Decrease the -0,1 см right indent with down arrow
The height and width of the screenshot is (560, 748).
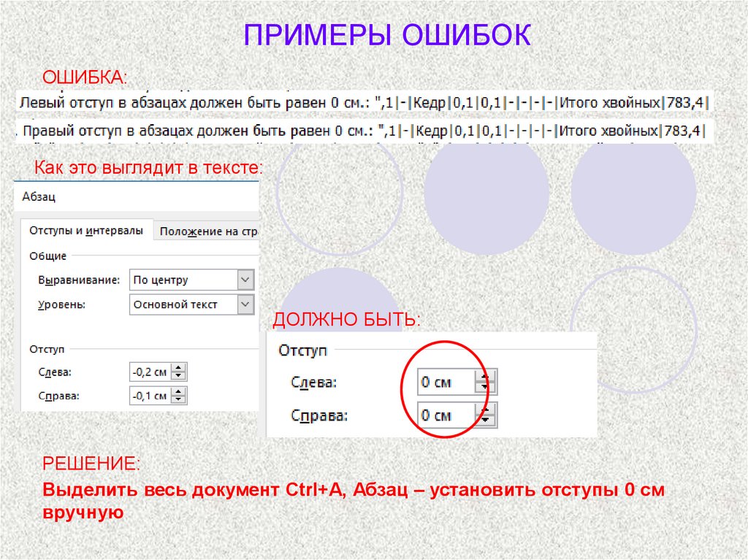[x=180, y=400]
